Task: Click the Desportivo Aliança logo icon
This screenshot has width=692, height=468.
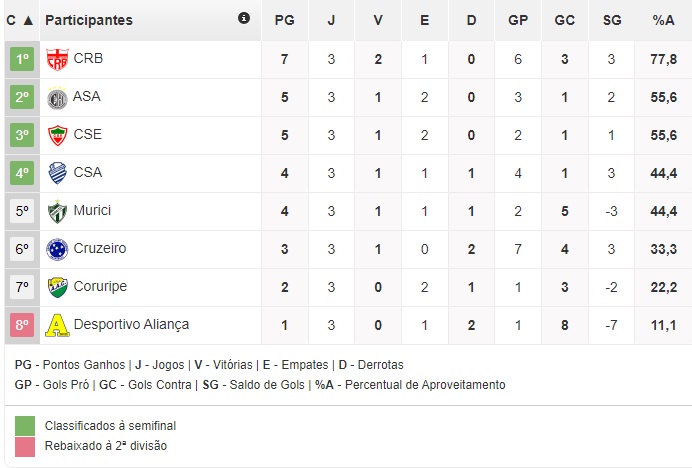Action: (x=58, y=325)
